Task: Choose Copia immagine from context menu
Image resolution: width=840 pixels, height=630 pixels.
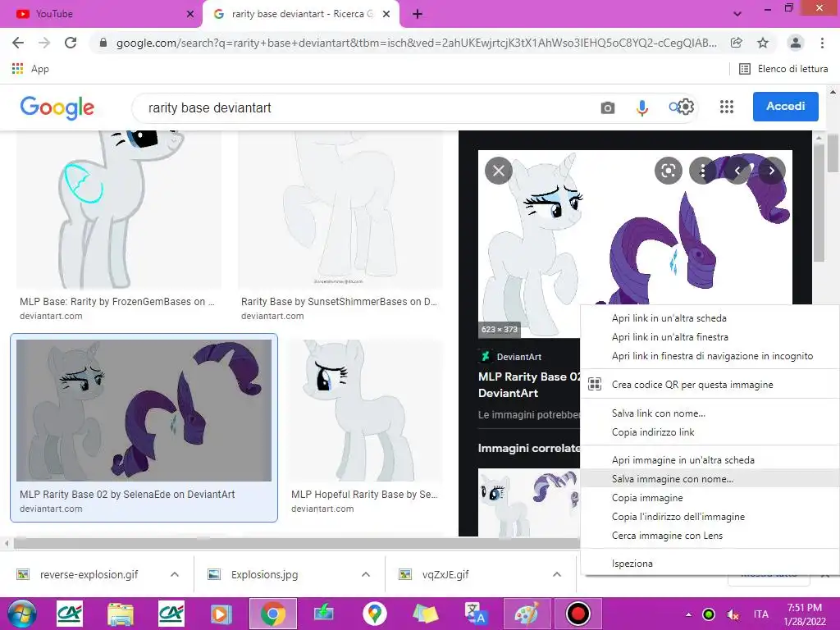Action: point(710,498)
